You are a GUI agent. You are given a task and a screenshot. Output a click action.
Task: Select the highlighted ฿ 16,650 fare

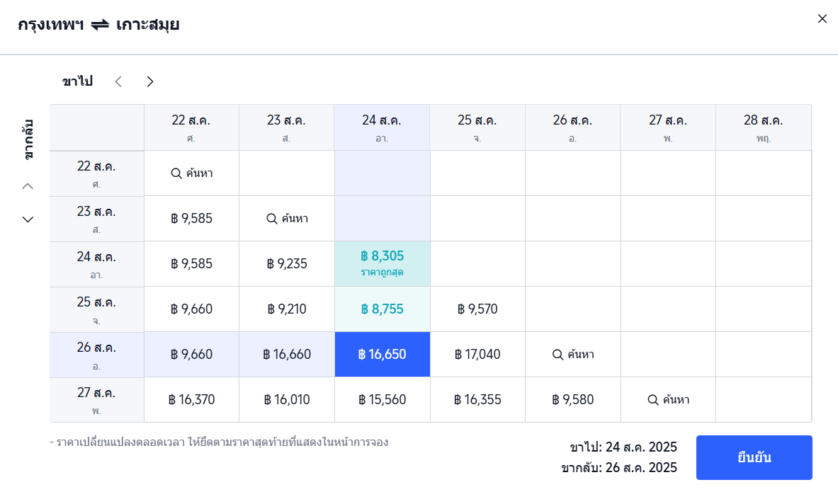pos(382,354)
